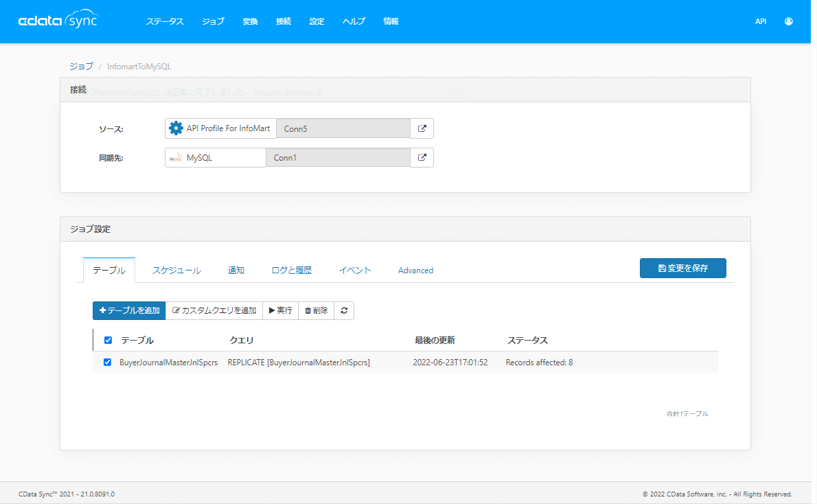This screenshot has height=504, width=817.
Task: Run selected tables with 実行 button
Action: coord(280,310)
